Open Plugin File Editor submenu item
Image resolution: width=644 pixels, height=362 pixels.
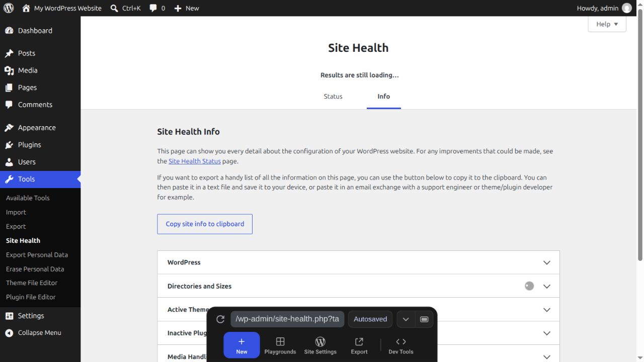click(31, 297)
